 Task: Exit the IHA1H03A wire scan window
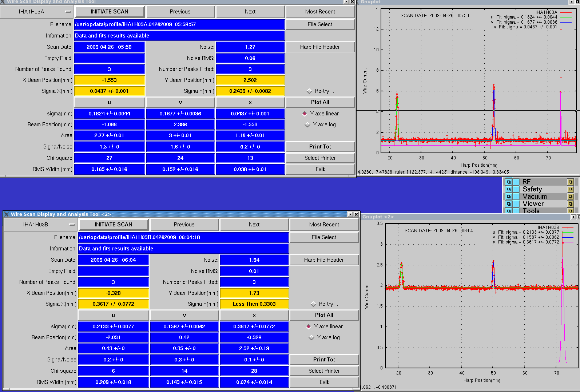(320, 169)
